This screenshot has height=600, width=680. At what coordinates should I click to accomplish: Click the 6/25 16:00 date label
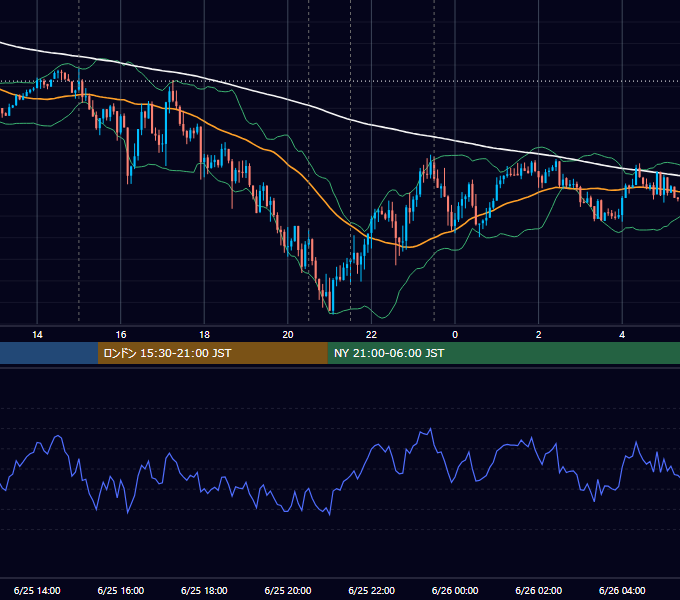pos(121,590)
